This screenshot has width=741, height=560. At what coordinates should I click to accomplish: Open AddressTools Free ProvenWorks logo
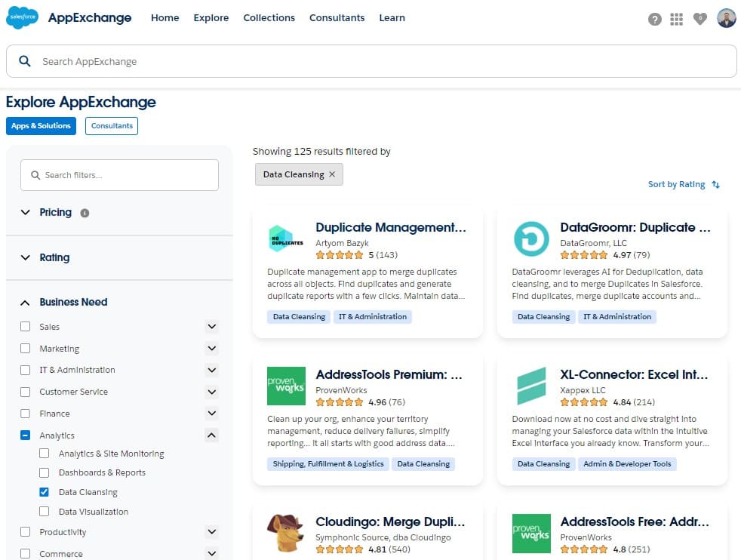531,534
